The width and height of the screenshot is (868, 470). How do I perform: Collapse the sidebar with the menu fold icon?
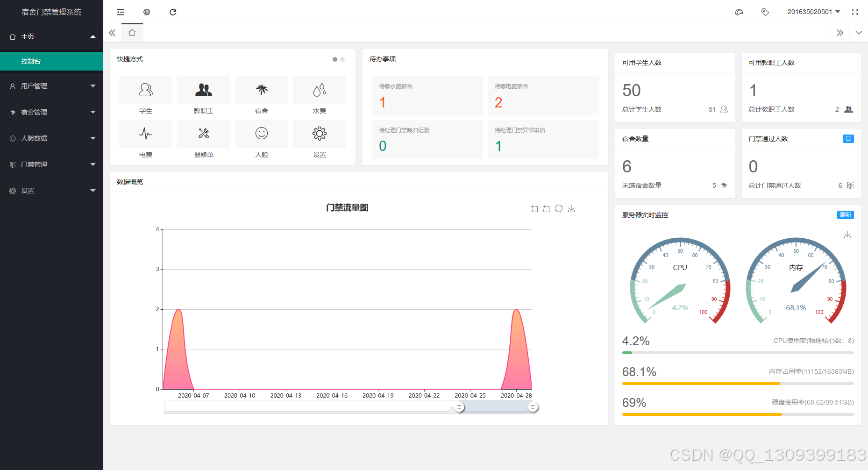coord(121,12)
